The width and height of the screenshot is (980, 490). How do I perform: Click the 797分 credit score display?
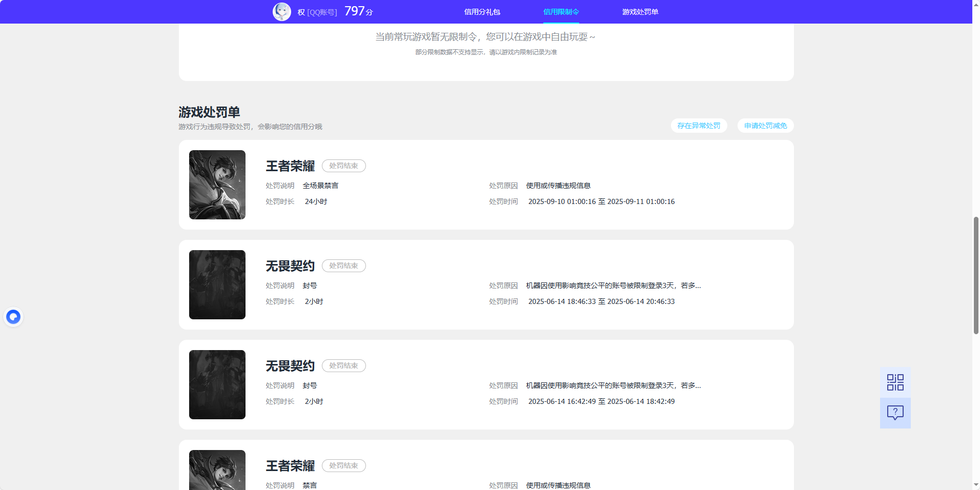[360, 10]
